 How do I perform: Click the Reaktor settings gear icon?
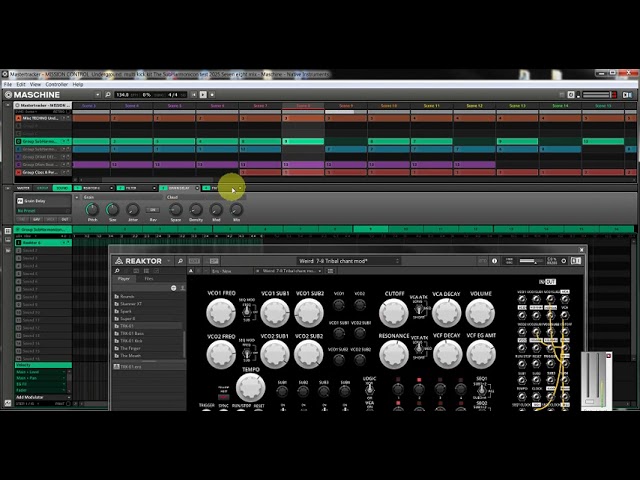pos(564,261)
